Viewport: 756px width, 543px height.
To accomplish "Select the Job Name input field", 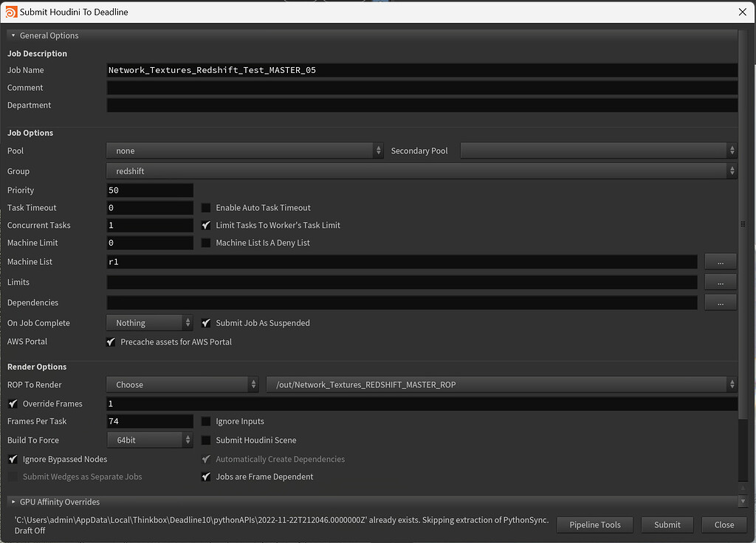I will (x=421, y=70).
